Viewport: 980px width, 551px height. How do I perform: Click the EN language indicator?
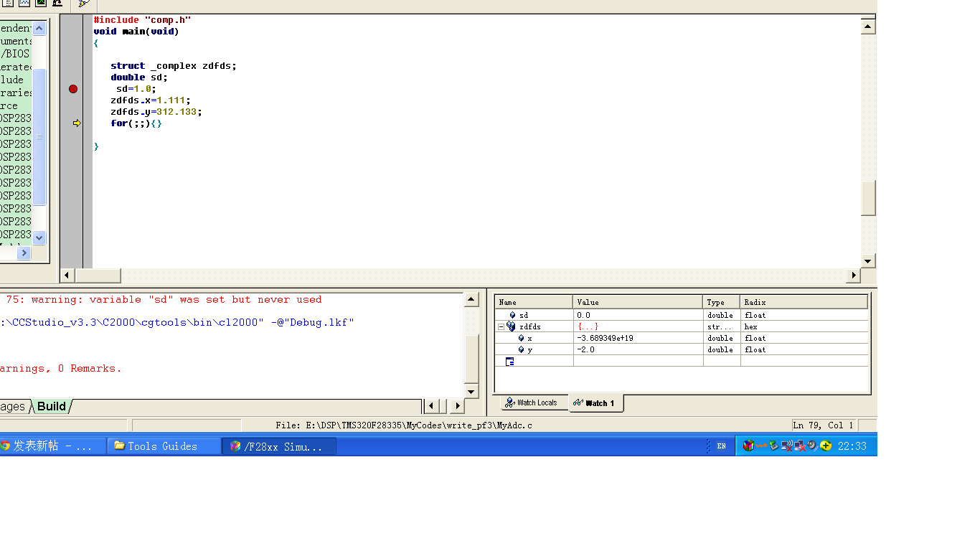tap(721, 446)
